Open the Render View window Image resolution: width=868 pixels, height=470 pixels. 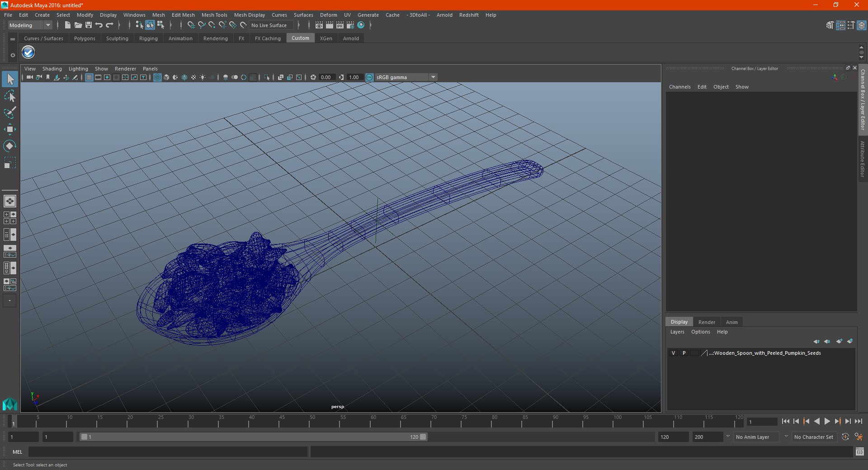click(x=319, y=25)
